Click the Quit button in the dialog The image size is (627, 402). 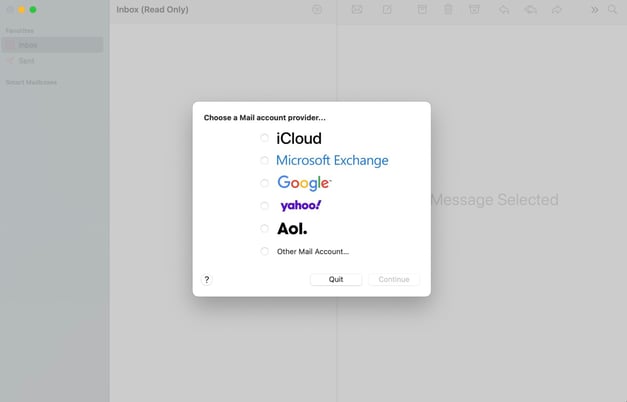click(x=336, y=279)
